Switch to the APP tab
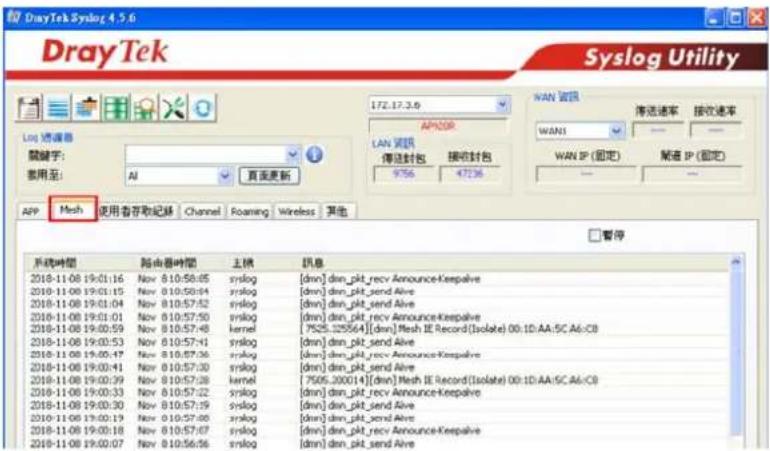Viewport: 770px width, 451px height. tap(30, 212)
